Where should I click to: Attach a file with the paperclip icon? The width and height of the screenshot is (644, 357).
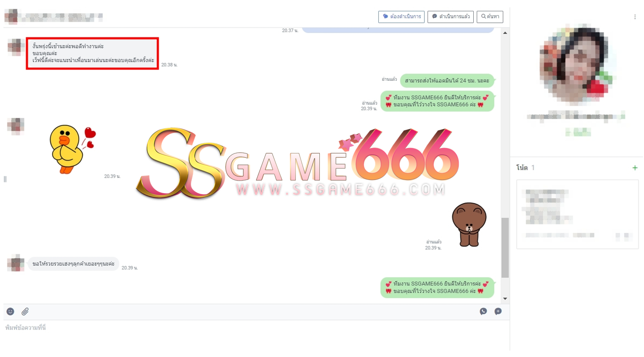(x=25, y=311)
